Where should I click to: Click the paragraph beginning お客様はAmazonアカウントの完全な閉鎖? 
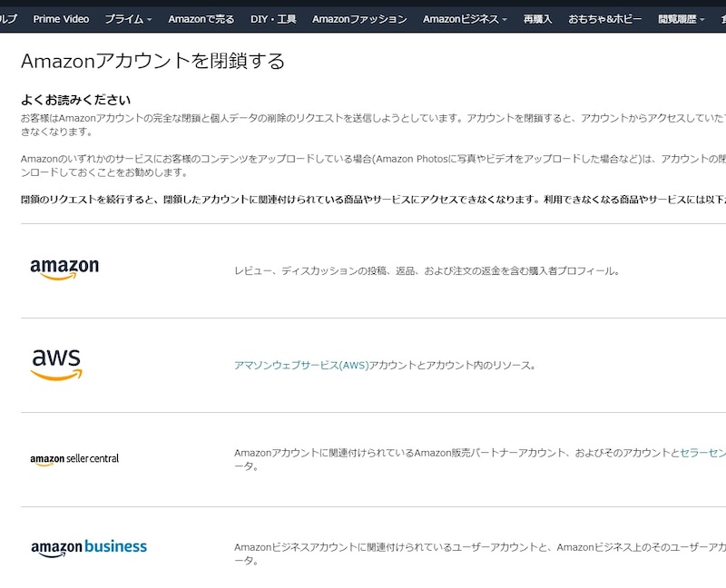[373, 125]
